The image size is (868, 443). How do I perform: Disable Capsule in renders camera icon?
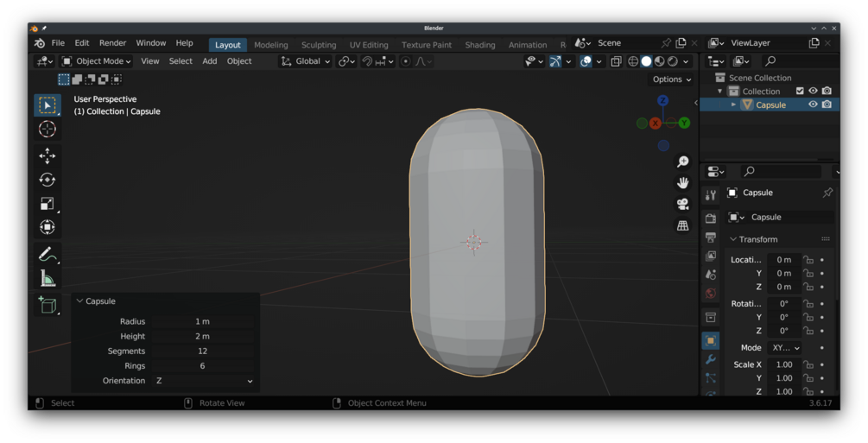[827, 104]
